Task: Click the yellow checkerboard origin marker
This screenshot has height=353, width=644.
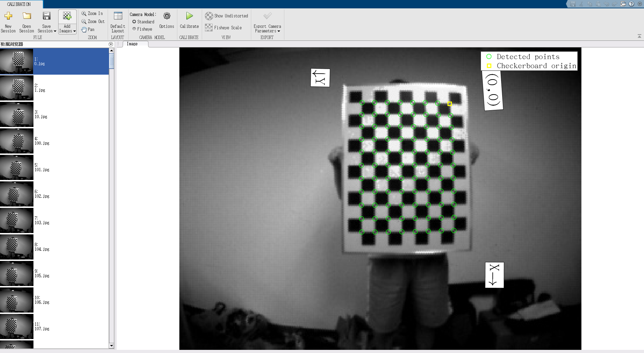Action: coord(450,104)
